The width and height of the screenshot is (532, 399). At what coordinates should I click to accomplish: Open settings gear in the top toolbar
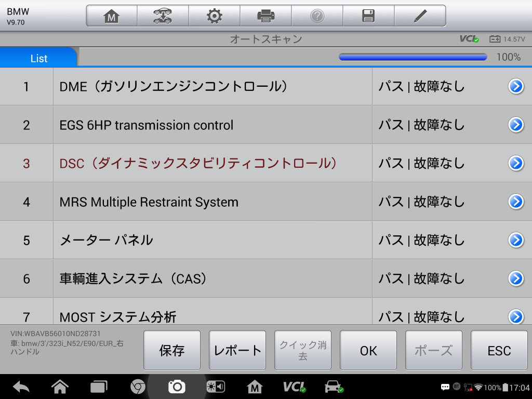click(215, 16)
